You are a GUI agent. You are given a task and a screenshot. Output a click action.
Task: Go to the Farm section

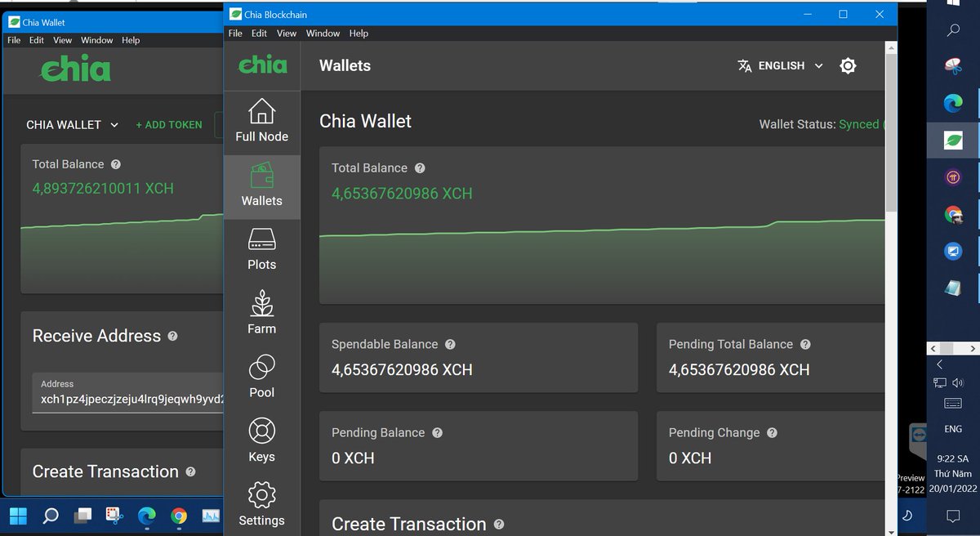pos(261,313)
